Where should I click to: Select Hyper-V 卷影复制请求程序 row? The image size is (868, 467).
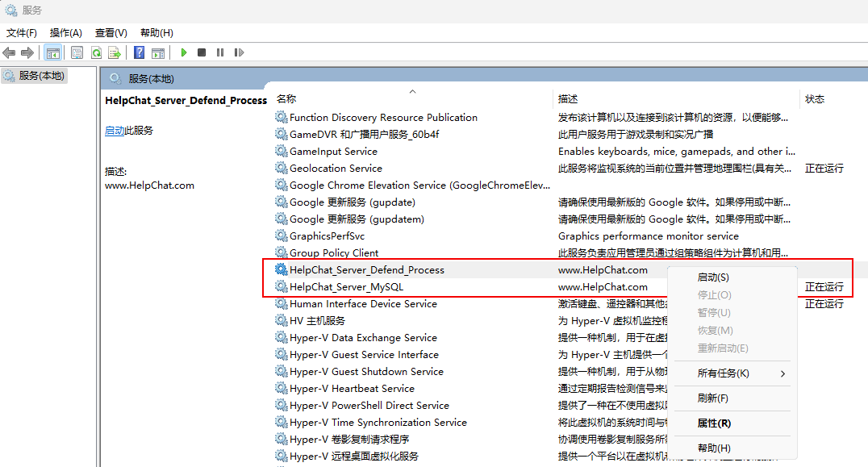click(349, 440)
